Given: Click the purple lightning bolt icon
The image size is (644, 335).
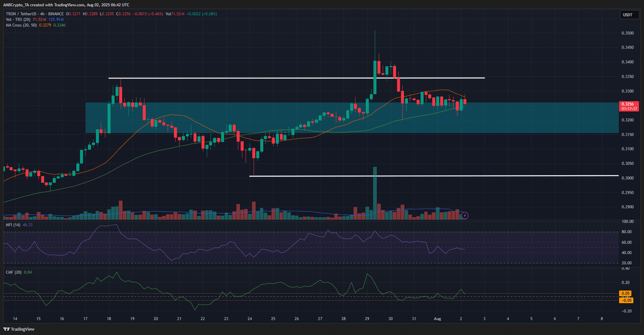Looking at the screenshot, I should [x=464, y=216].
